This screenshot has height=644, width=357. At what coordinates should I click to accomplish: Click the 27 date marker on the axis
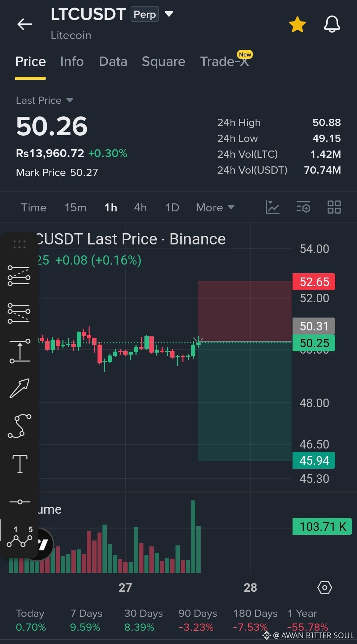[125, 588]
